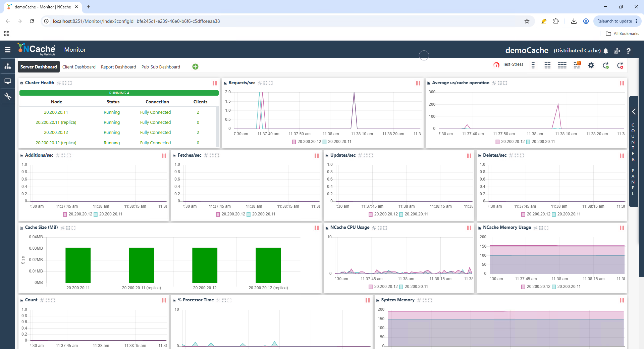Maximize the Cluster Health panel to fullscreen
Screen dimensions: 644x349
click(x=70, y=83)
